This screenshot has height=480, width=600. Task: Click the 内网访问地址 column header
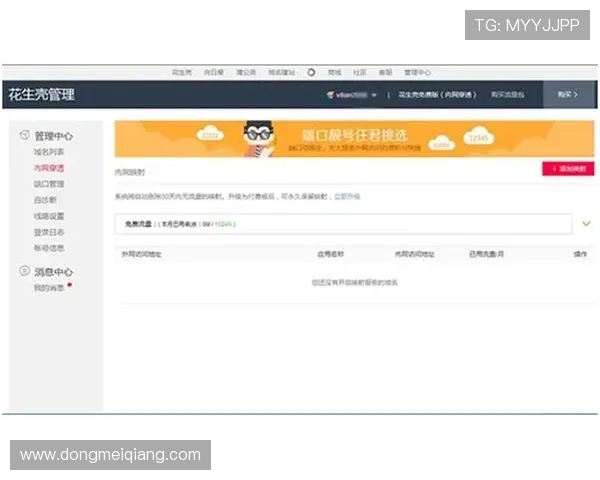point(414,254)
